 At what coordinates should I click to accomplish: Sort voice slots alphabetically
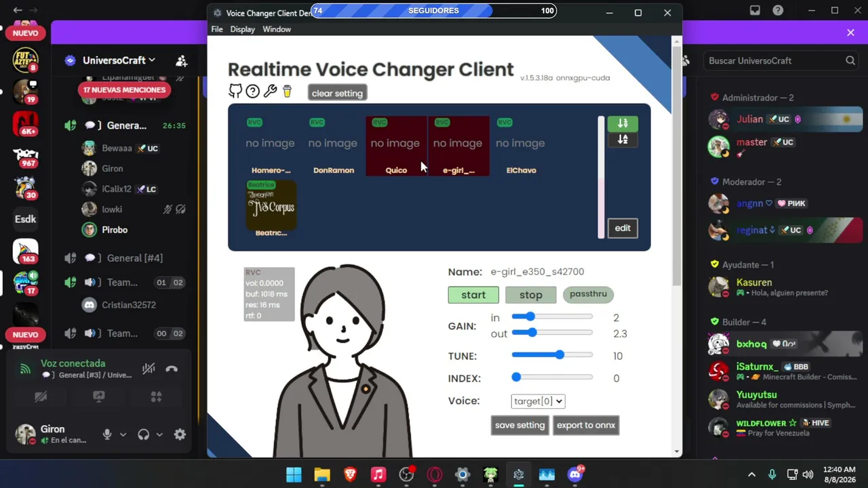coord(623,140)
